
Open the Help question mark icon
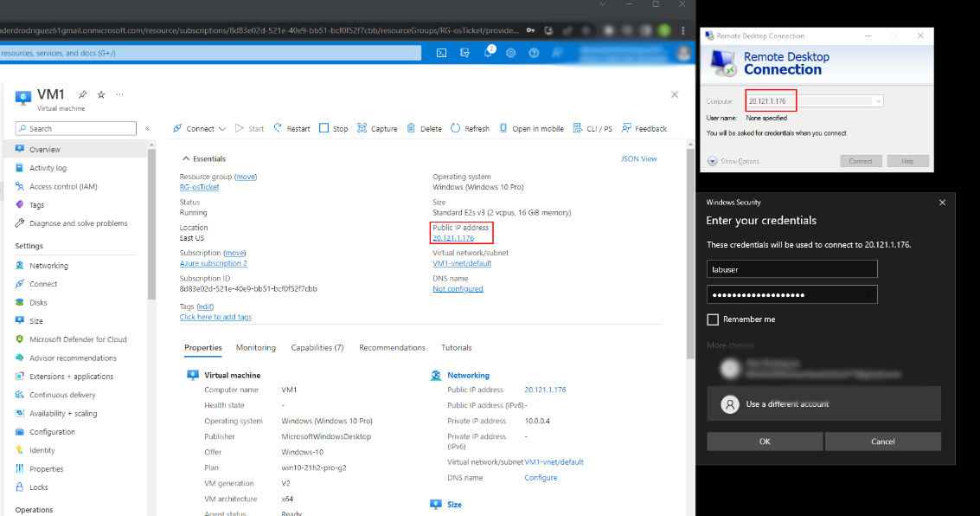[534, 53]
